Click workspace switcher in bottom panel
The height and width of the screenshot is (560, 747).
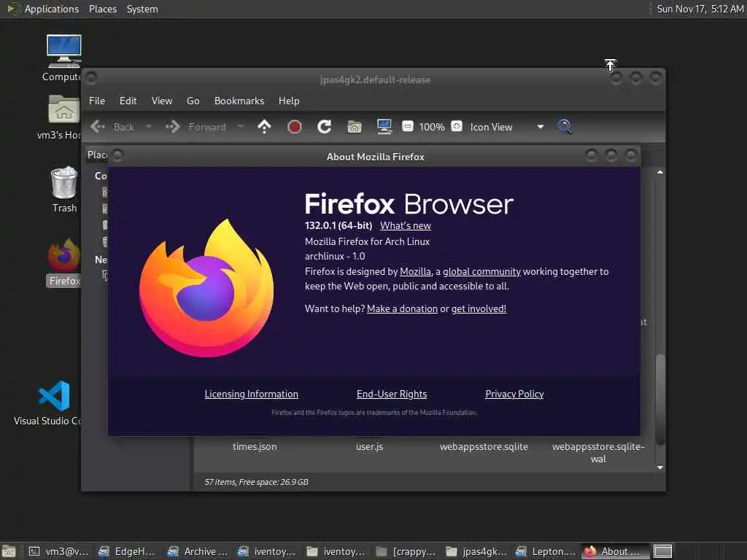coord(662,551)
